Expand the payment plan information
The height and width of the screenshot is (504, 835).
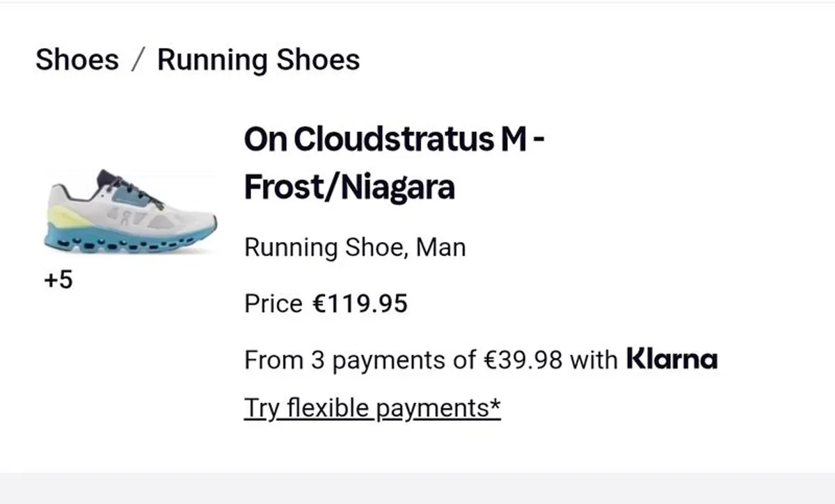372,408
